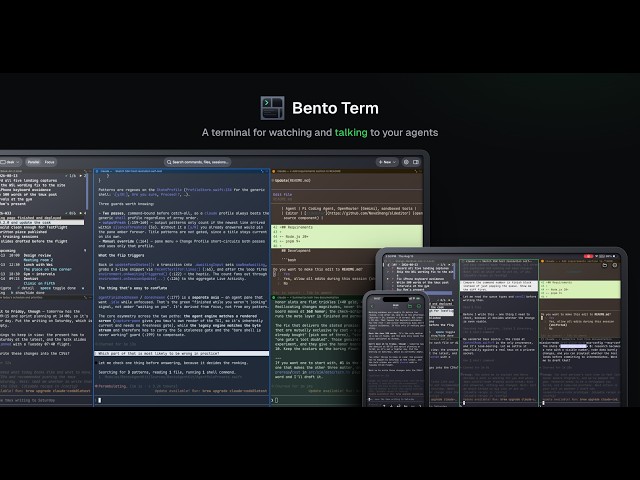
Task: Click folder icon in tablet's top-right corner
Action: [x=605, y=265]
